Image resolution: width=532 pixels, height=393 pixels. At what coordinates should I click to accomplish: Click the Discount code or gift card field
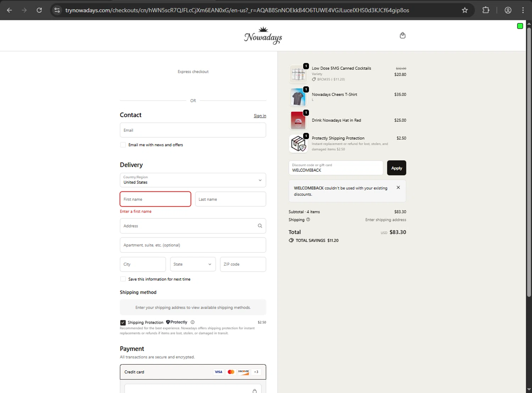[x=336, y=168]
